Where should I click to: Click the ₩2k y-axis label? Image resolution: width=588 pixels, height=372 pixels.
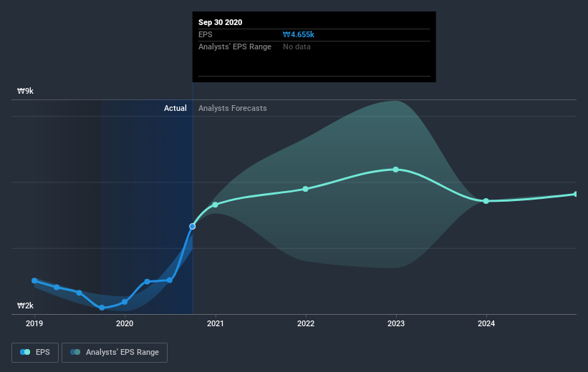26,305
